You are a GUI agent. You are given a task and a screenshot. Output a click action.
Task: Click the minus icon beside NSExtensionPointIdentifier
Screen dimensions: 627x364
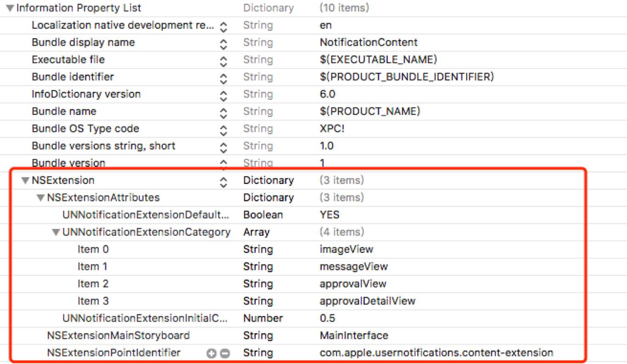pyautogui.click(x=224, y=353)
